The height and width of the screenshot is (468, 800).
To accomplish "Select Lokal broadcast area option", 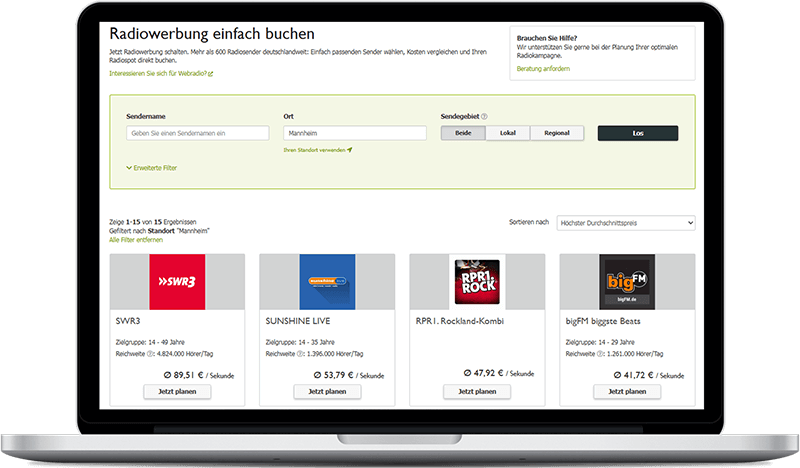I will tap(508, 133).
